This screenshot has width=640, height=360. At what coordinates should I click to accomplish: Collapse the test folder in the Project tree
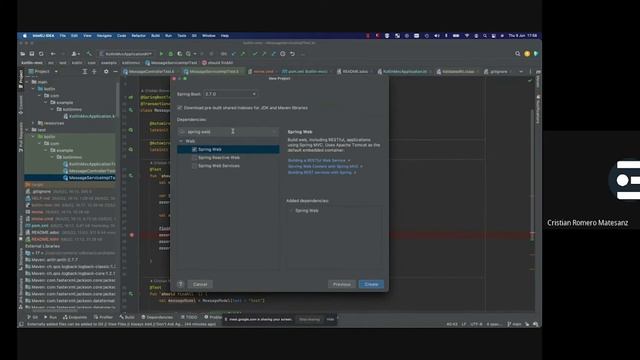pyautogui.click(x=28, y=130)
